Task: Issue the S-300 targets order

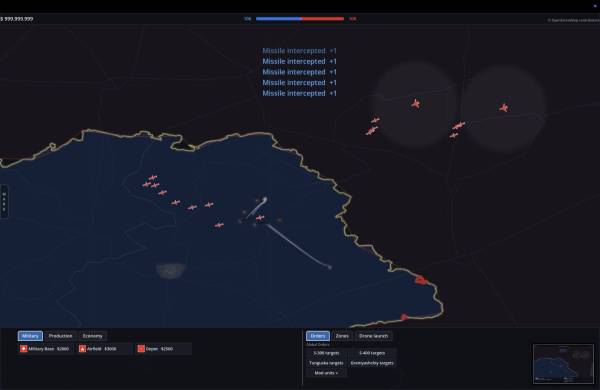Action: (326, 353)
